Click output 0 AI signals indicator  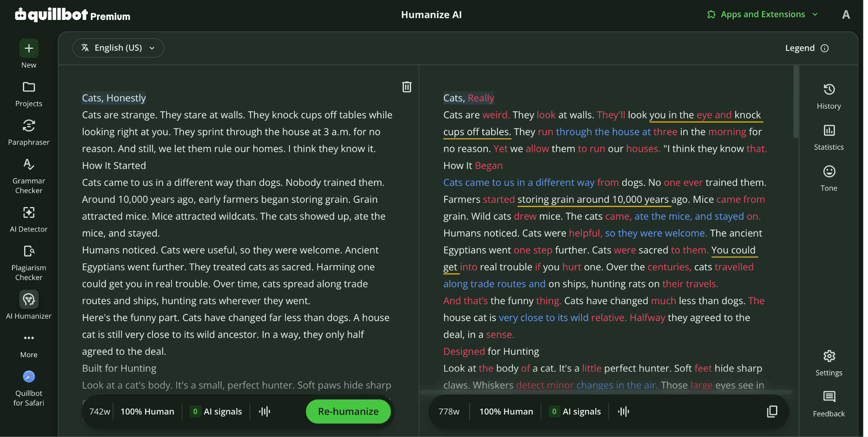point(575,411)
